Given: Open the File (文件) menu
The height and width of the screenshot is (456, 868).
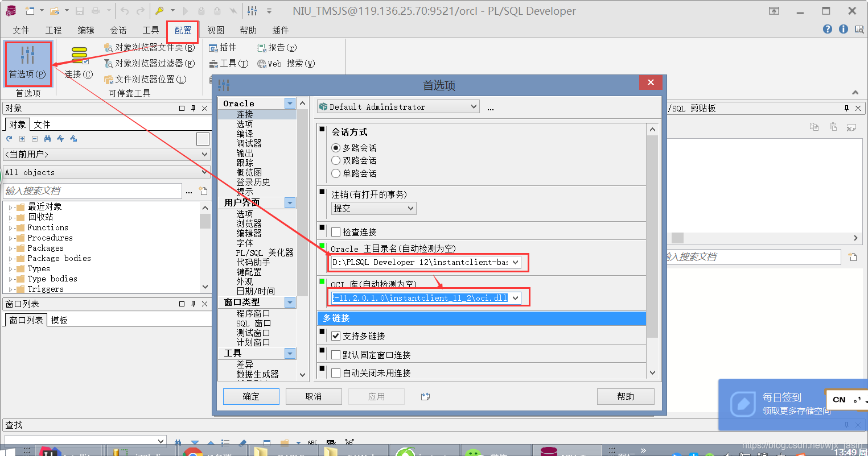Looking at the screenshot, I should tap(21, 30).
